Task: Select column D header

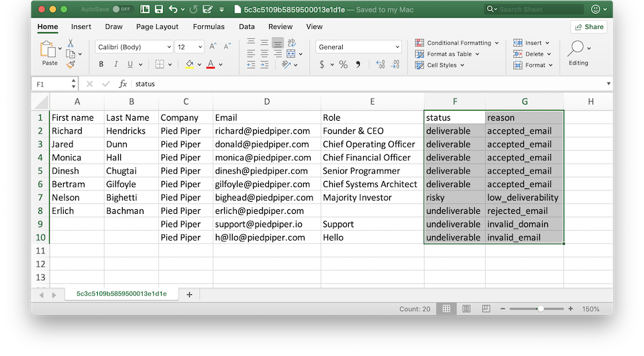Action: (x=267, y=101)
